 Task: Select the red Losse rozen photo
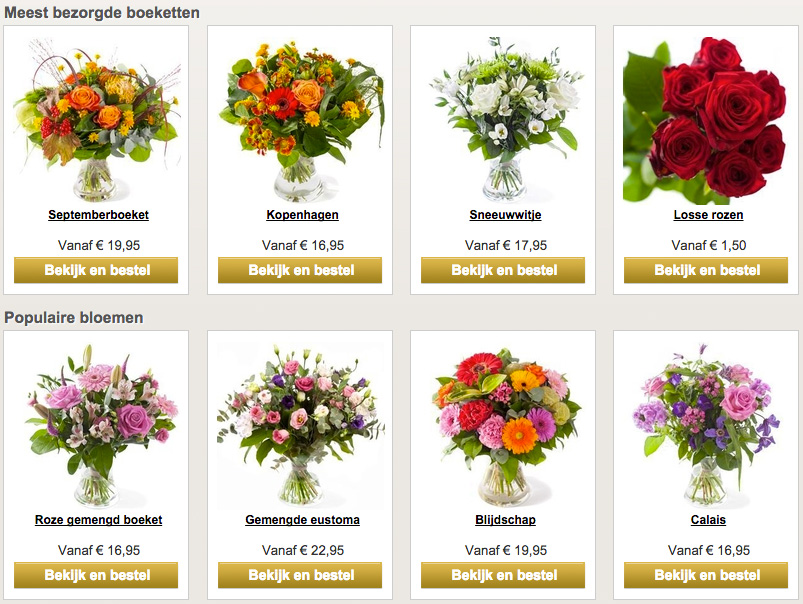(x=706, y=120)
